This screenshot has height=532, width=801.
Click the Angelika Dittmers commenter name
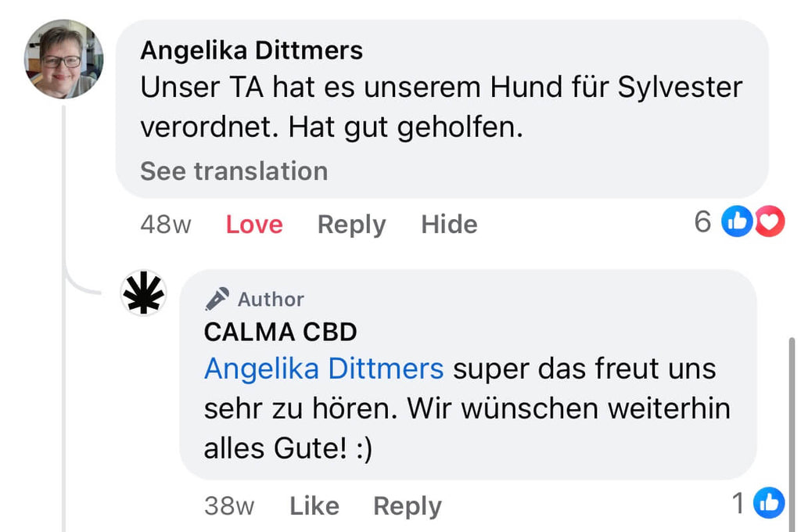coord(251,51)
